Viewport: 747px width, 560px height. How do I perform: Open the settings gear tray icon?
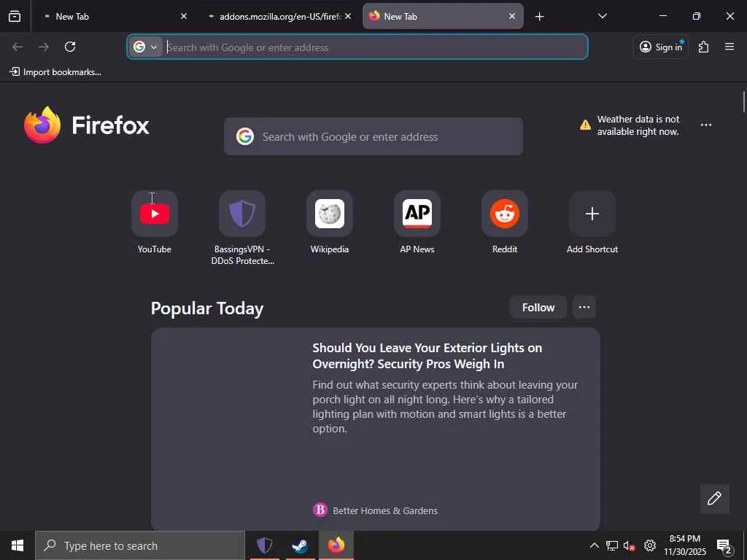pyautogui.click(x=650, y=545)
